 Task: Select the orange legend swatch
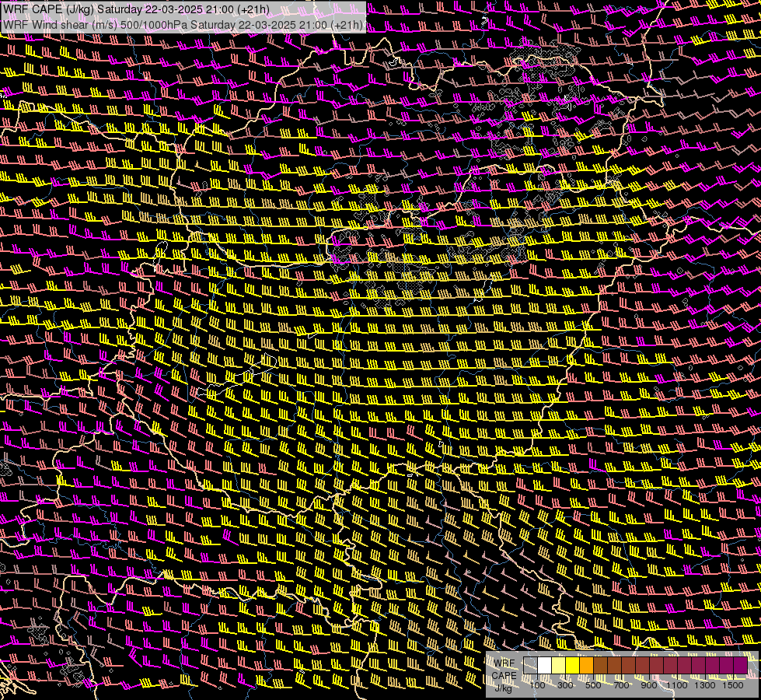[x=586, y=666]
